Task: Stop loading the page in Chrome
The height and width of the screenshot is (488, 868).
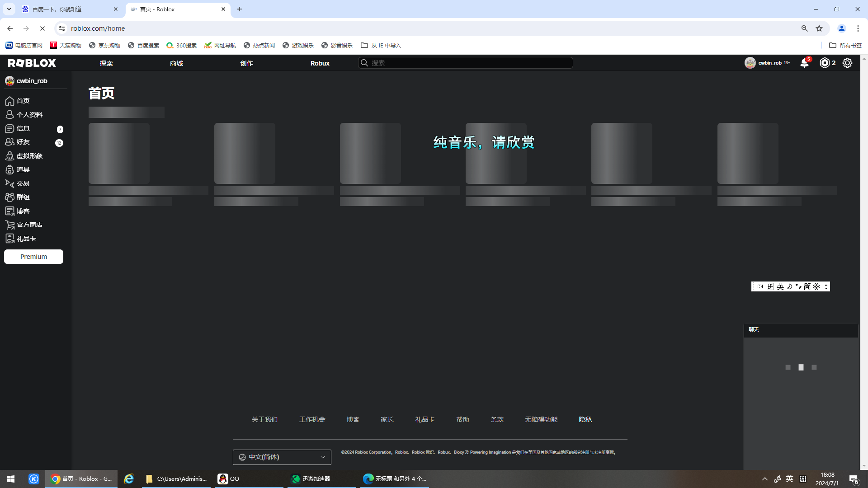Action: pos(42,28)
